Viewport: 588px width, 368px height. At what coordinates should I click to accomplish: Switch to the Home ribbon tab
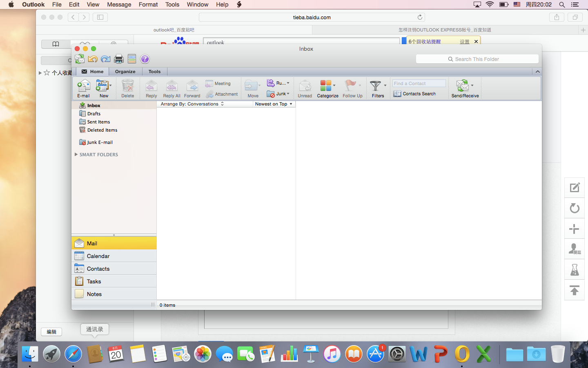[93, 72]
